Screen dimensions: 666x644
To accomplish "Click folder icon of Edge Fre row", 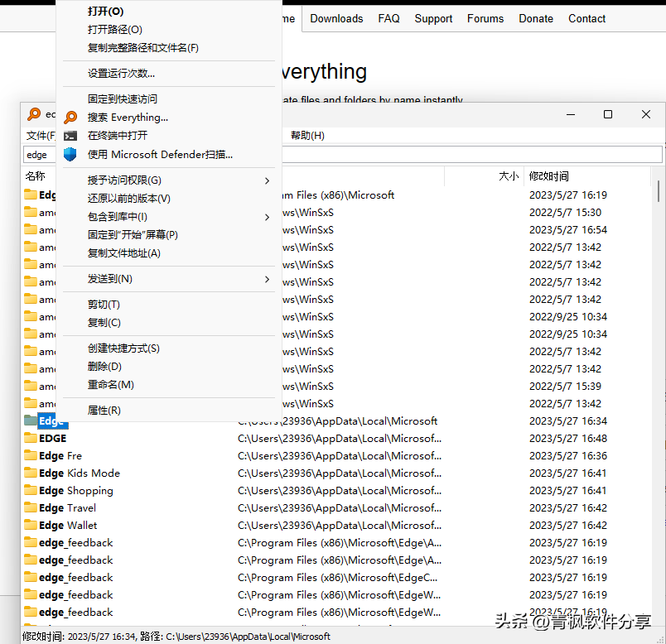I will [x=31, y=455].
